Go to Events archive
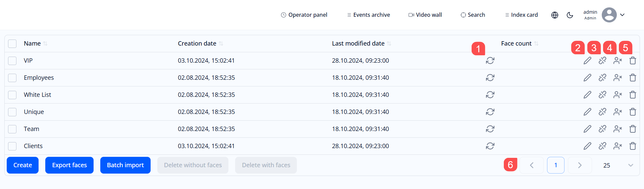Viewport: 644px width, 189px height. (x=368, y=15)
